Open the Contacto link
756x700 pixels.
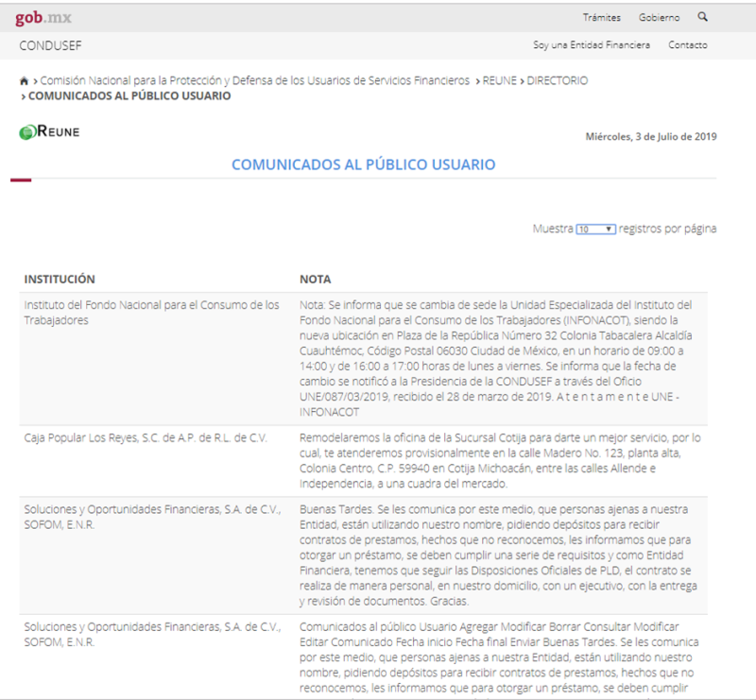tap(688, 44)
